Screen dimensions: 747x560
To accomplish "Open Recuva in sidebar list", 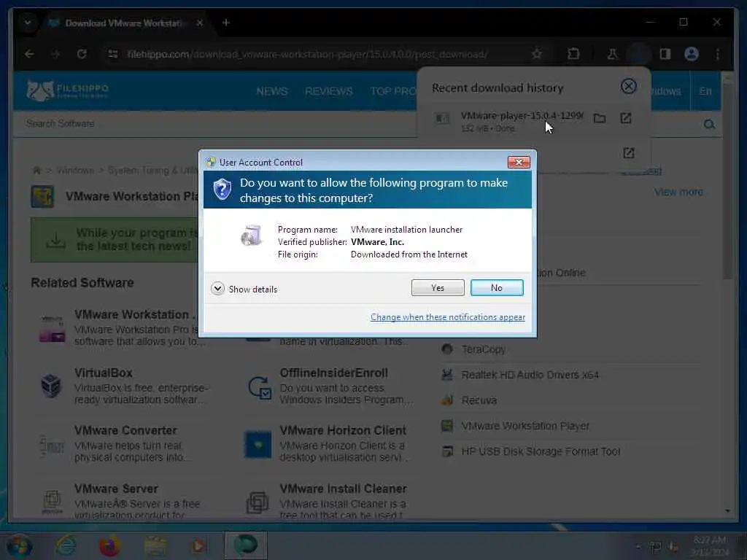I will [479, 400].
